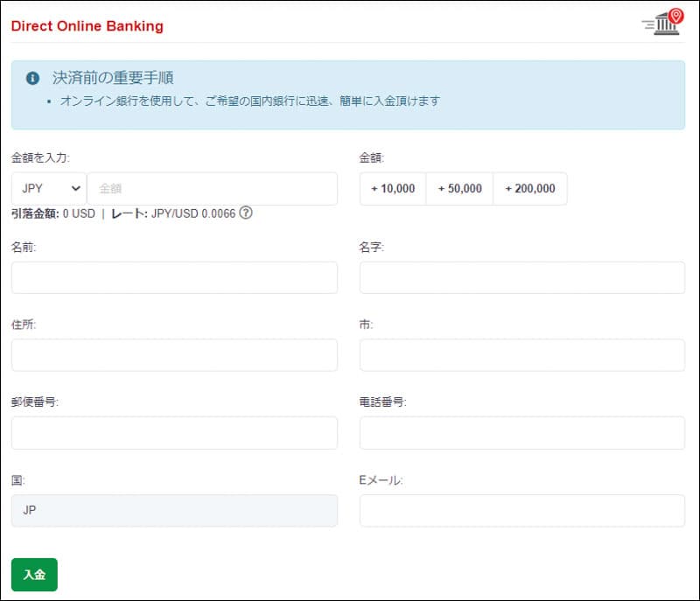Click the 金額 amount input field
Image resolution: width=700 pixels, height=601 pixels.
(212, 188)
